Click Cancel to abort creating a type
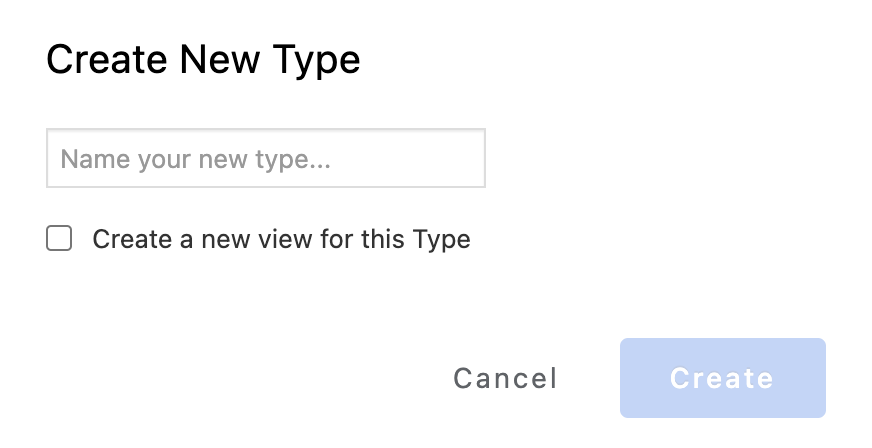The image size is (872, 448). tap(505, 378)
